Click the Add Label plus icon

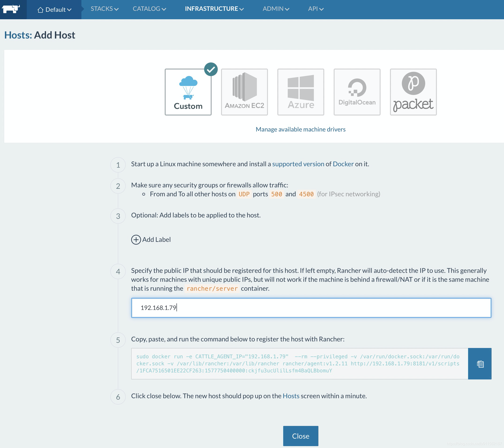pos(136,239)
